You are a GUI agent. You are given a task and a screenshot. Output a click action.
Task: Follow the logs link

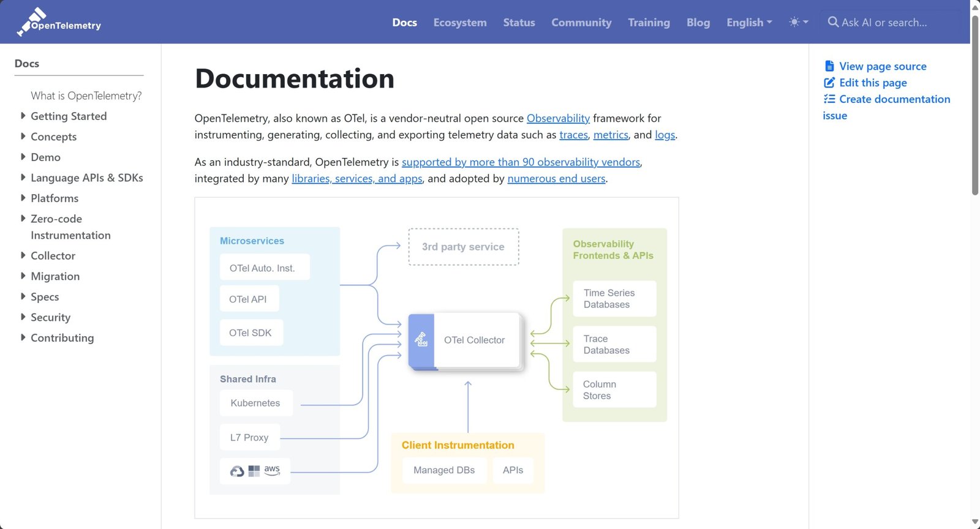(665, 135)
